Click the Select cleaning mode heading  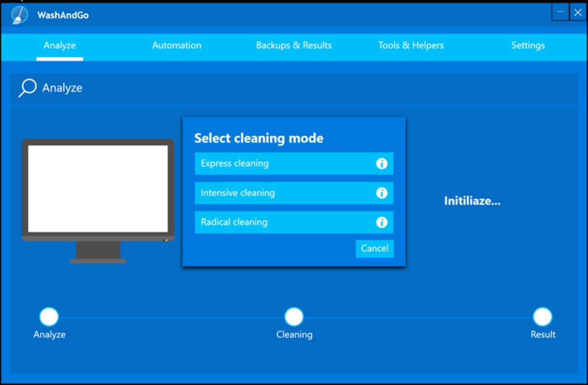[259, 139]
